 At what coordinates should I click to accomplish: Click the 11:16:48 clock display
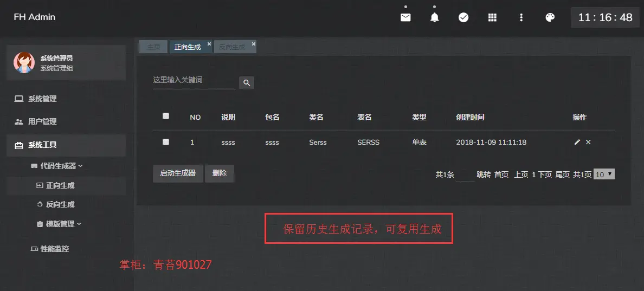pos(605,17)
